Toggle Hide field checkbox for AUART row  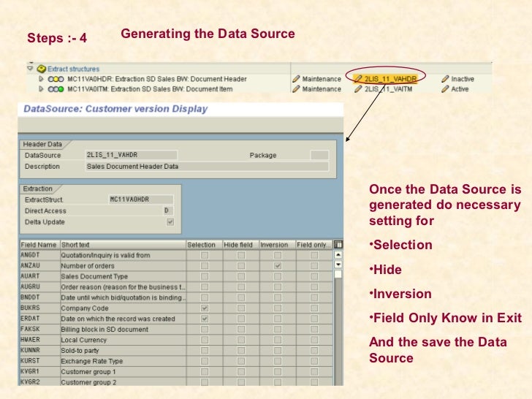pos(241,276)
